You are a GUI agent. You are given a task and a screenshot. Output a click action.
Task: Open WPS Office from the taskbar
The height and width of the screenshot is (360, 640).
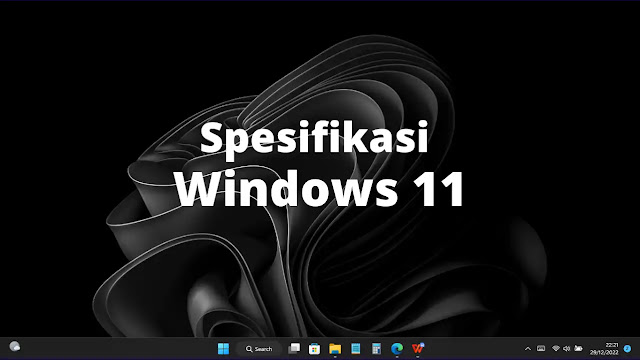418,349
